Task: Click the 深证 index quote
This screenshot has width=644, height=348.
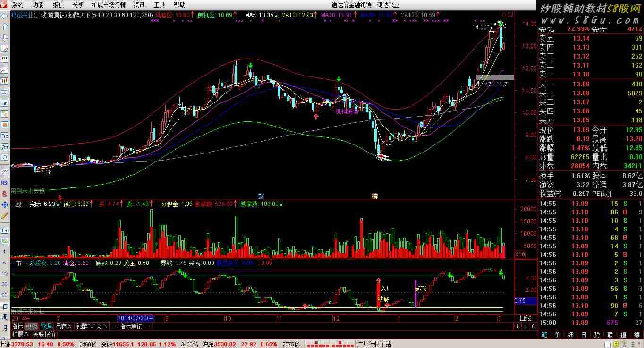Action: (x=149, y=344)
